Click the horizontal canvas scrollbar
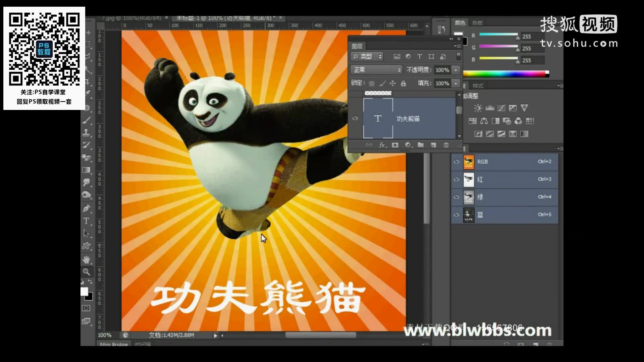This screenshot has height=362, width=644. tap(320, 335)
